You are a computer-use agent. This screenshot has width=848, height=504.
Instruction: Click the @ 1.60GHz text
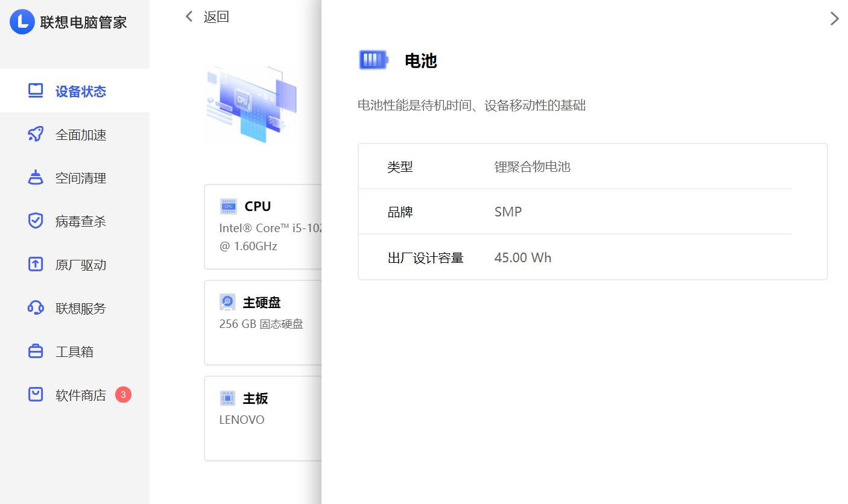(x=248, y=246)
